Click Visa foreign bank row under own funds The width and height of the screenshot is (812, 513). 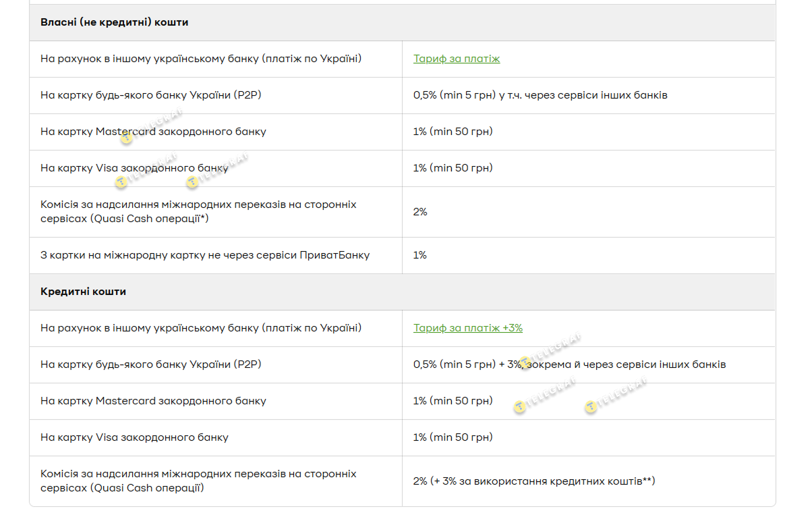[x=134, y=168]
